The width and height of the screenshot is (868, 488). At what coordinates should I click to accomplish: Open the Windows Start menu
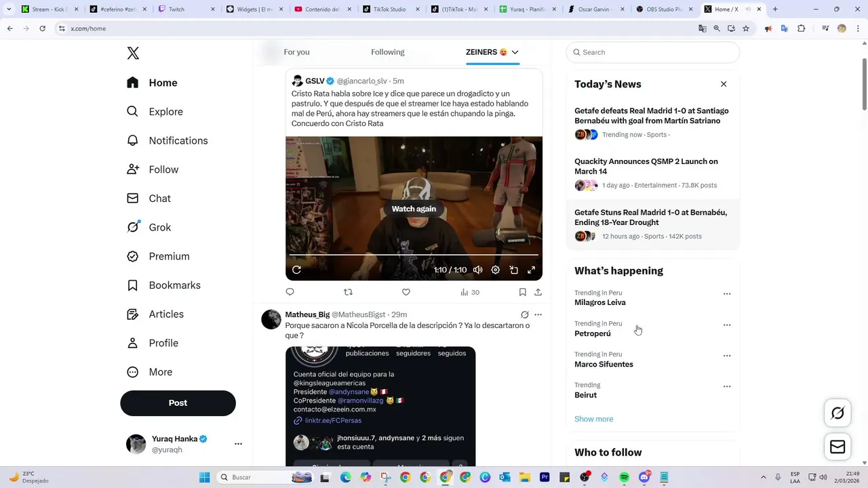[205, 477]
